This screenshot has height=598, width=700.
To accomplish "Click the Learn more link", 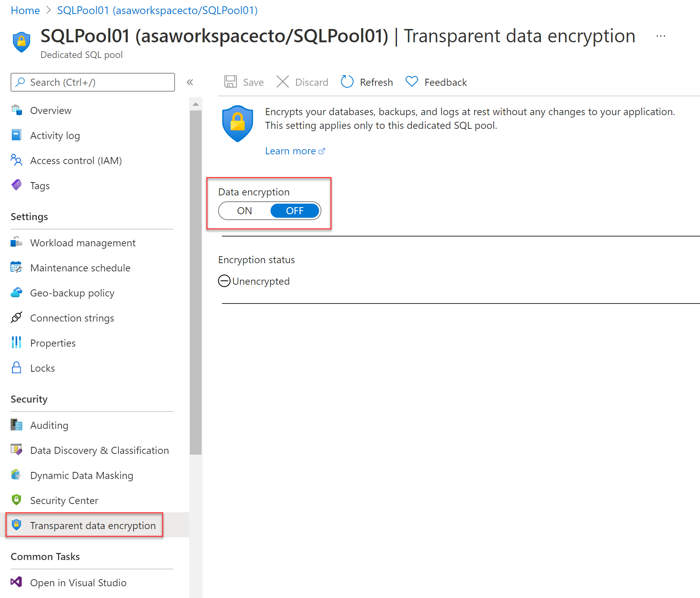I will (x=290, y=151).
